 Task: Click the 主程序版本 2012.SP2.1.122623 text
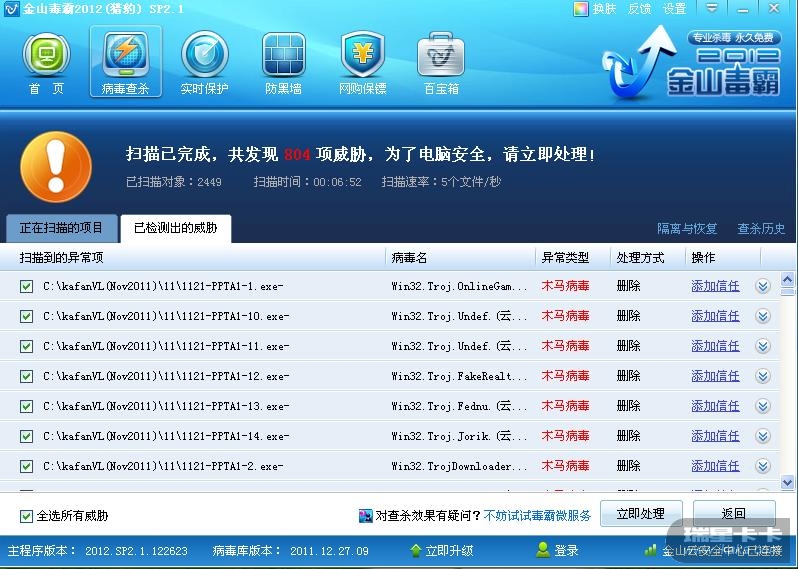click(x=98, y=551)
